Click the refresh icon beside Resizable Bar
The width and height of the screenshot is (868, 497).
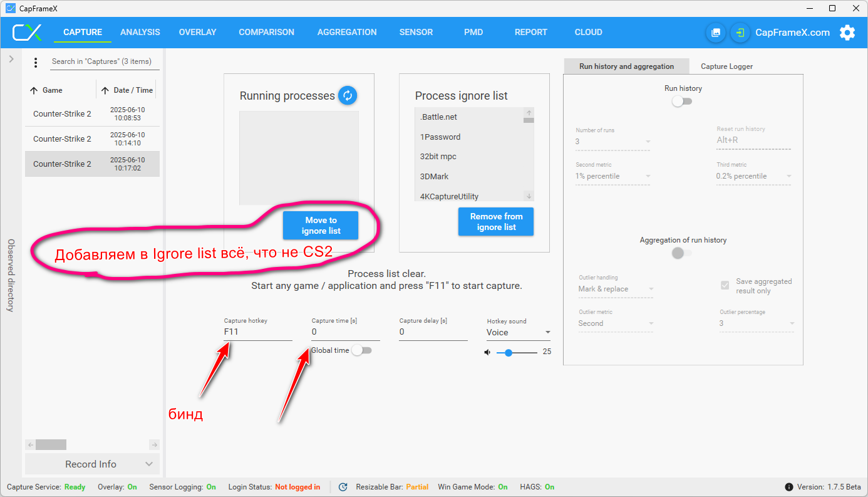click(343, 487)
